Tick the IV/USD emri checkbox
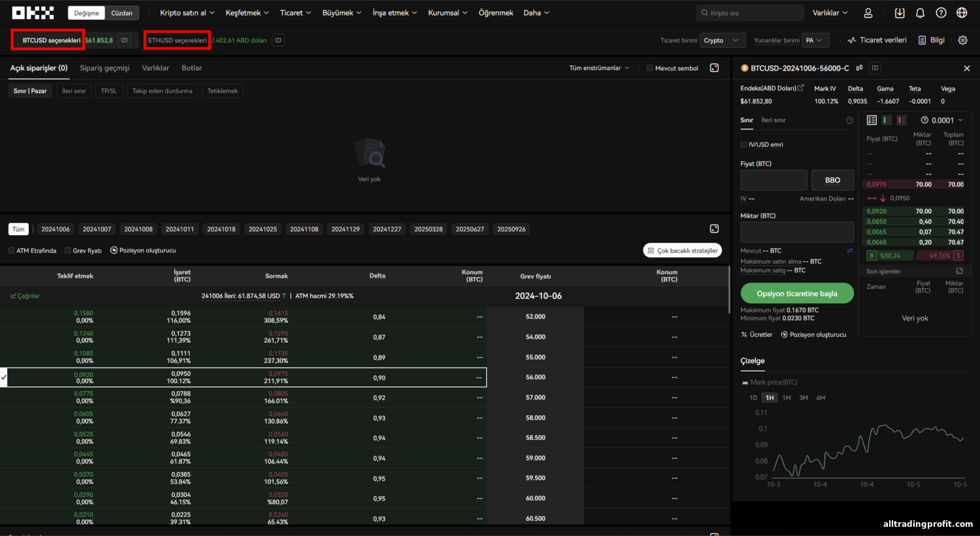 (x=743, y=144)
